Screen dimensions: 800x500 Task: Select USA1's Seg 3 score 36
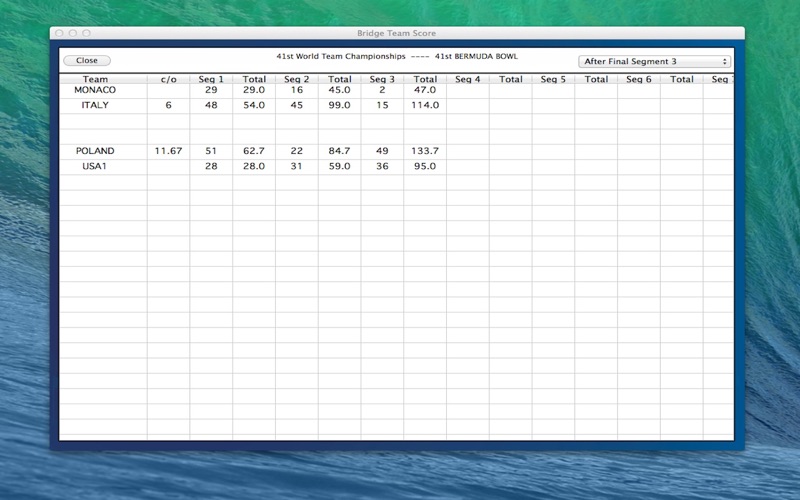pyautogui.click(x=382, y=166)
